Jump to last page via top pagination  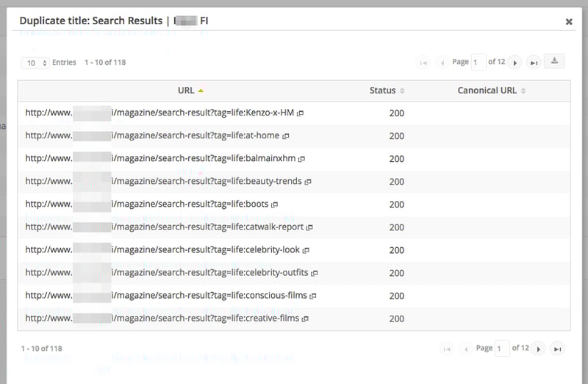coord(534,63)
